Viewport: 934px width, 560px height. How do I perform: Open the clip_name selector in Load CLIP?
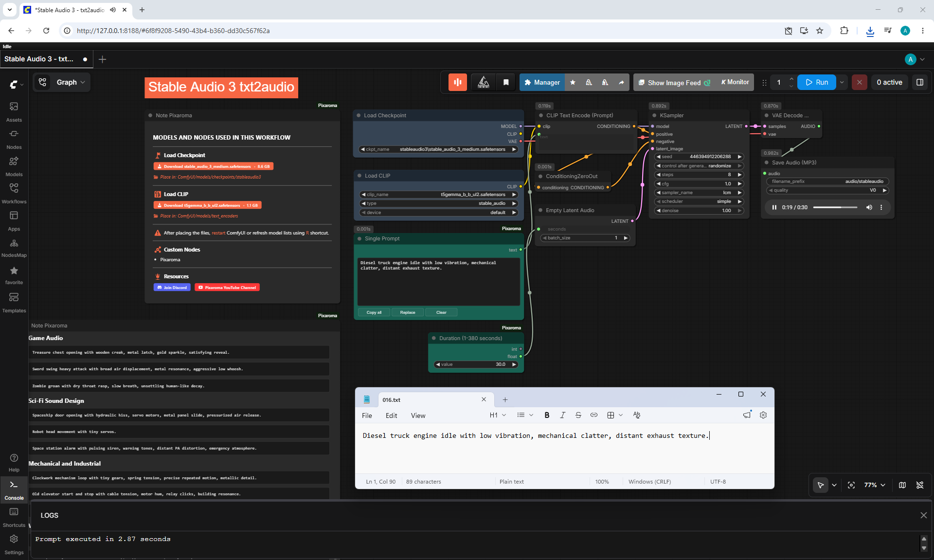(438, 195)
